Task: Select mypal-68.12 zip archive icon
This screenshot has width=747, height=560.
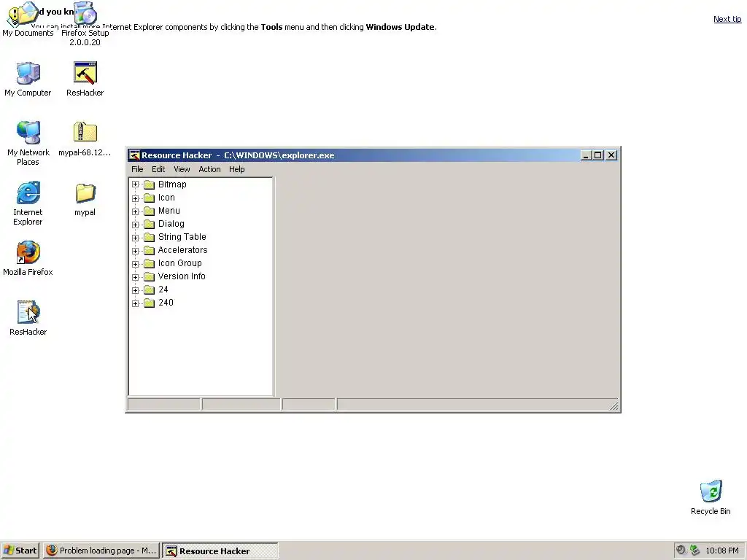Action: coord(85,132)
